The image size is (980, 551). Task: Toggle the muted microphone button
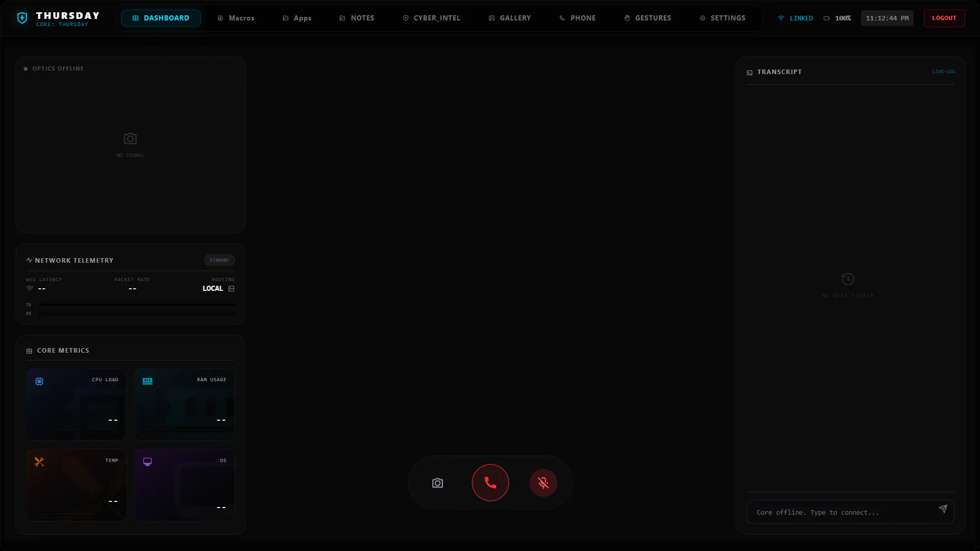[x=543, y=483]
